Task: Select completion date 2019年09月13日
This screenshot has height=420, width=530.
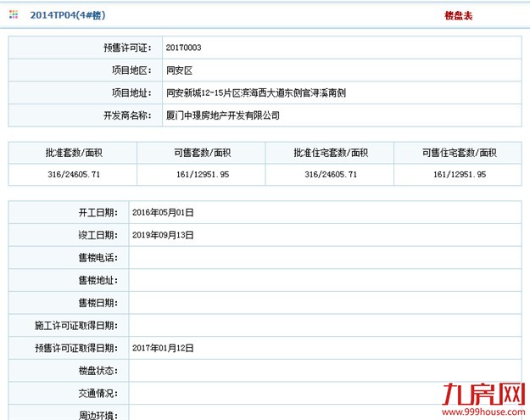Action: [x=163, y=235]
